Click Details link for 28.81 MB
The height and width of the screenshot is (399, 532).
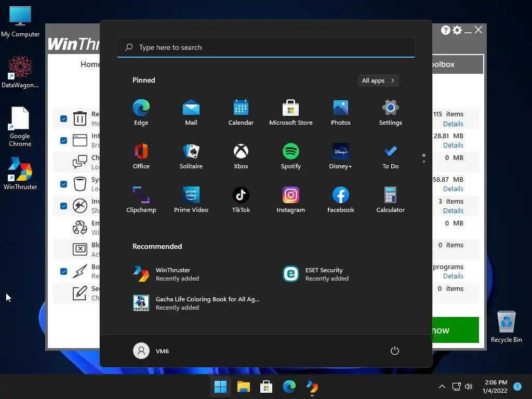coord(453,145)
